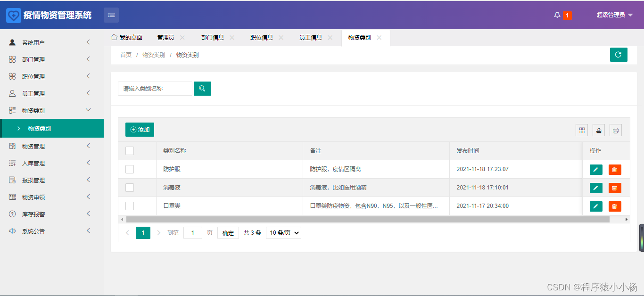Edit the 防护服 row with pencil icon
The height and width of the screenshot is (296, 644).
(596, 170)
